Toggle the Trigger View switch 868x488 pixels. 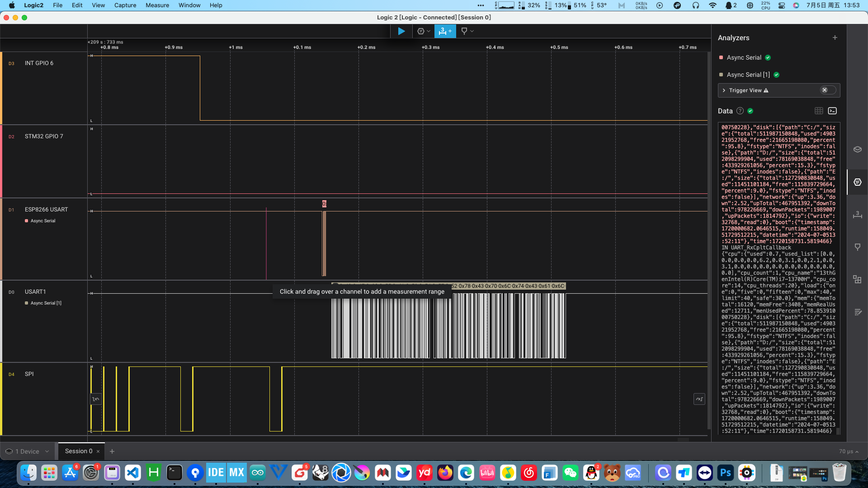tap(828, 90)
